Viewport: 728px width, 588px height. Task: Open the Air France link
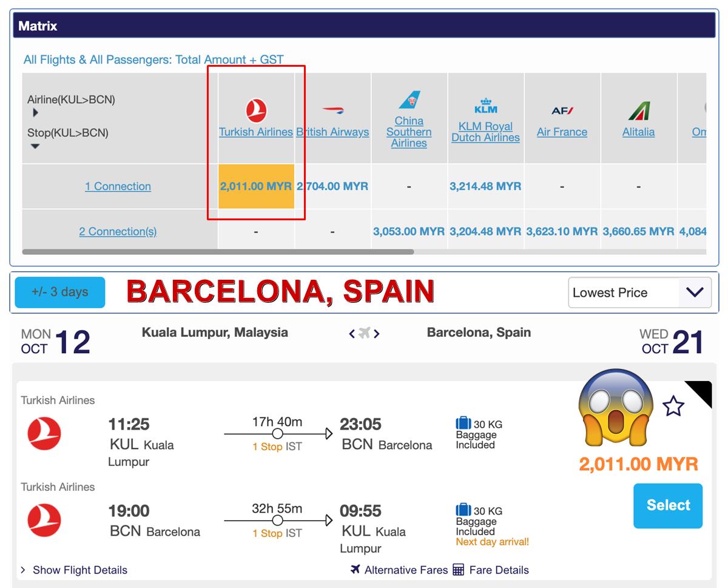tap(562, 132)
